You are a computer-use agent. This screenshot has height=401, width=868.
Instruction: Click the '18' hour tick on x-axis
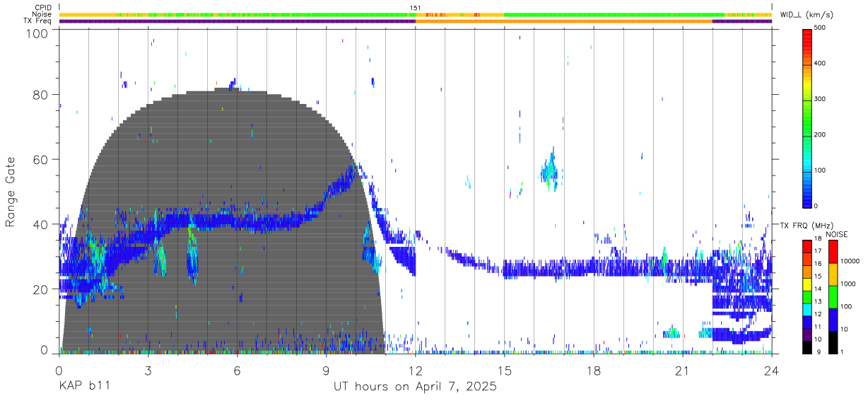[x=594, y=371]
